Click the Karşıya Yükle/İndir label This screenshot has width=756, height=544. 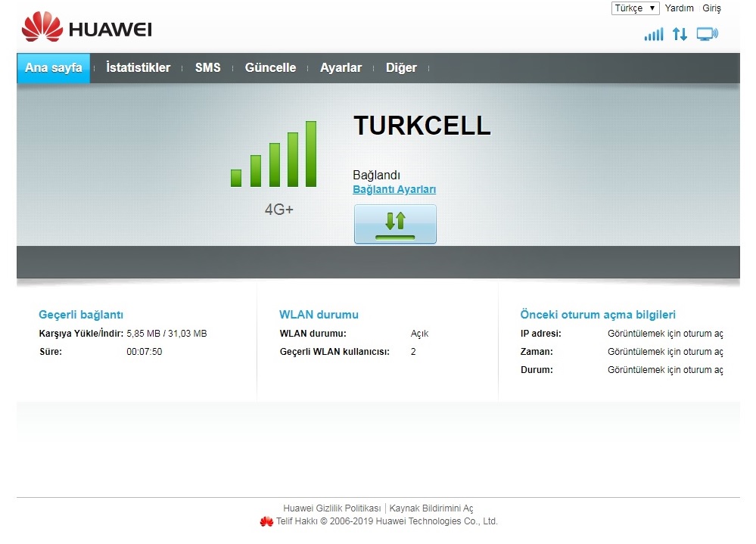[x=81, y=334]
